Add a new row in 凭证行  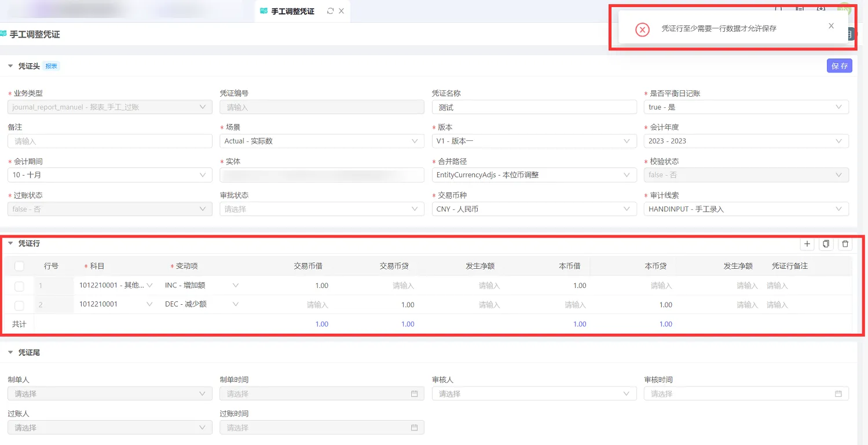click(x=807, y=244)
